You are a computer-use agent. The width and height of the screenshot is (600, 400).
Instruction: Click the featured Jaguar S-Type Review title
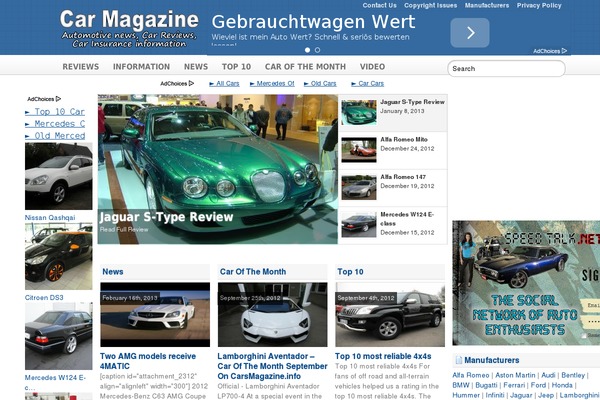click(x=166, y=217)
